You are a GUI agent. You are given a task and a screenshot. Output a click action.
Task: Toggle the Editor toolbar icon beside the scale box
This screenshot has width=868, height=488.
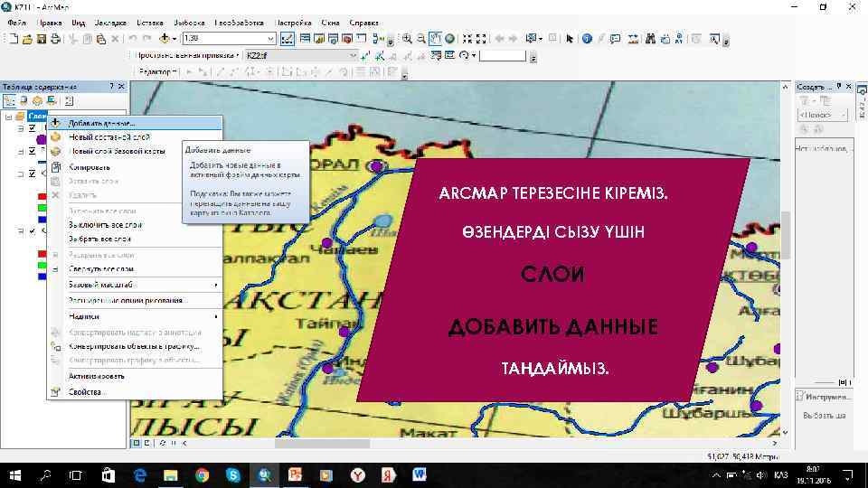(x=288, y=38)
